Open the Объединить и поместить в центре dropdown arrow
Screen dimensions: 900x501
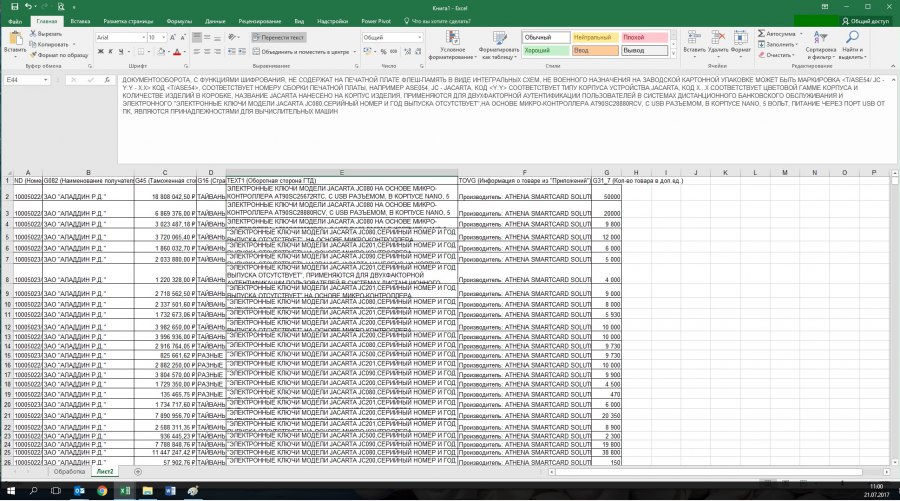(x=355, y=52)
